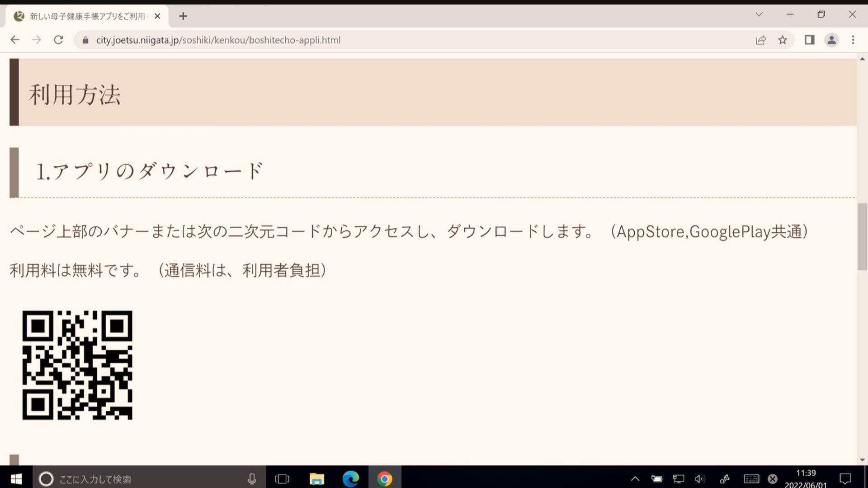Close the 新しい母子健康手帳アプリ tab
Viewport: 868px width, 488px height.
[157, 16]
